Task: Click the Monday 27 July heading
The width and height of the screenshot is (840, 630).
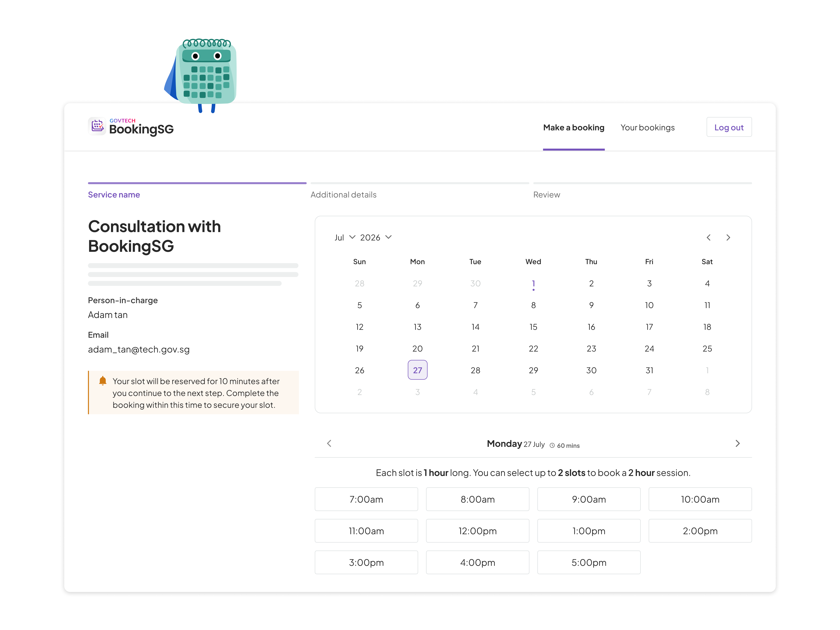Action: (x=516, y=444)
